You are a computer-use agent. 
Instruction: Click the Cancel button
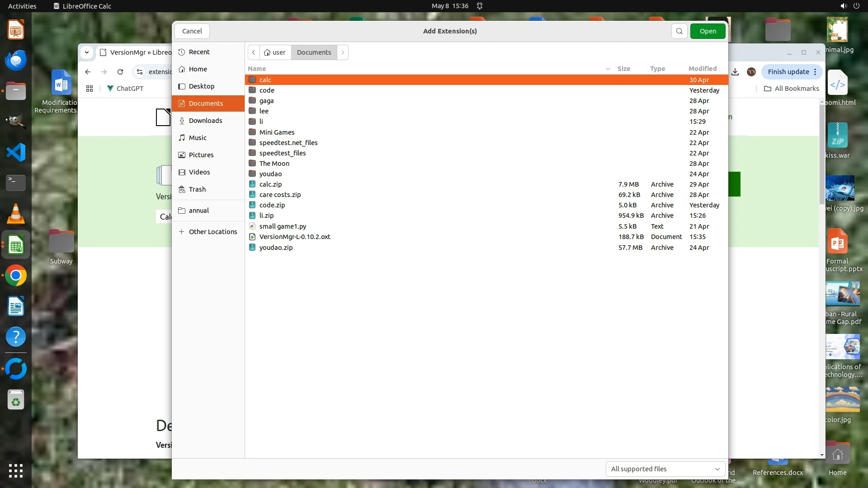192,31
